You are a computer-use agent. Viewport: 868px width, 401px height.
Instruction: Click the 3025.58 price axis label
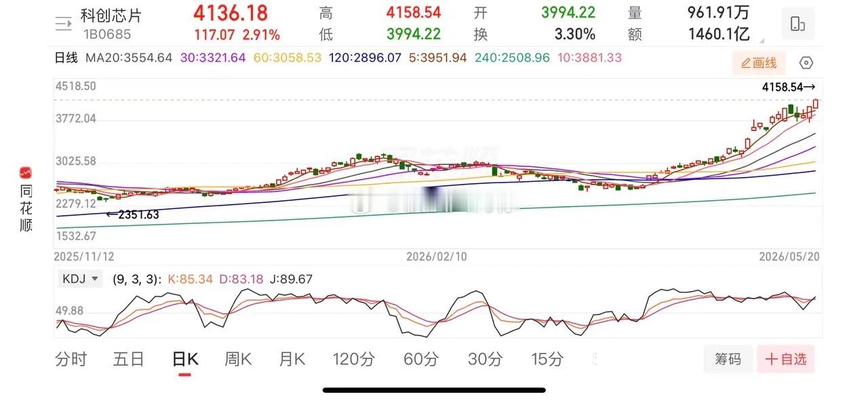(77, 161)
